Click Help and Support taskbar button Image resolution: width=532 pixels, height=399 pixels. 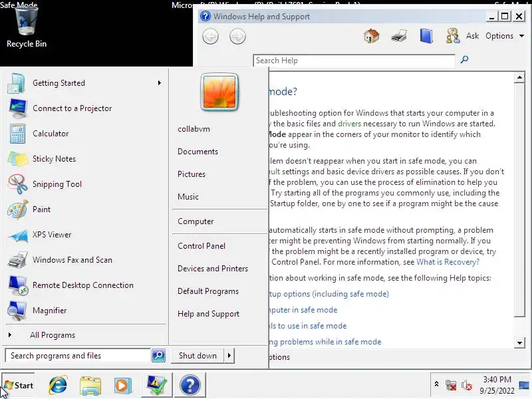190,385
